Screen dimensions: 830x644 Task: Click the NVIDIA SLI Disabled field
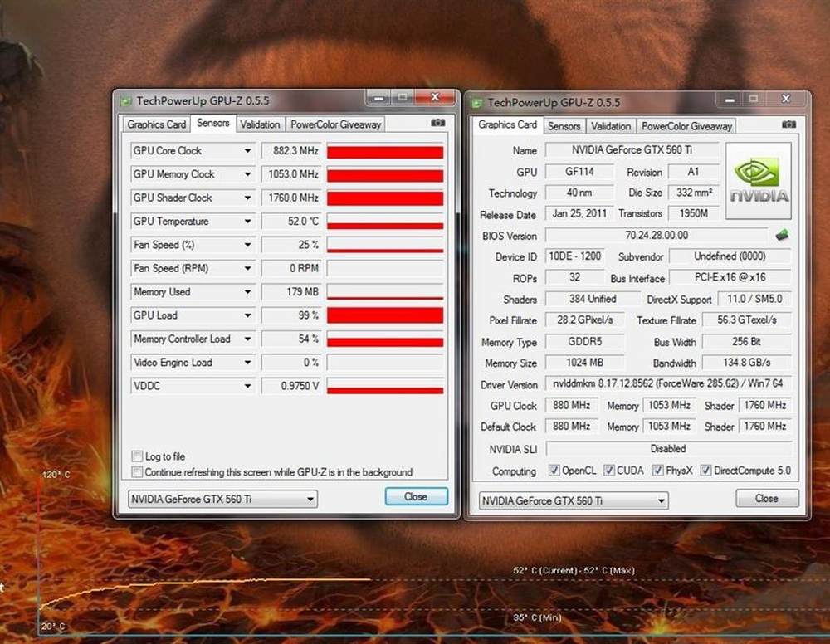point(668,449)
